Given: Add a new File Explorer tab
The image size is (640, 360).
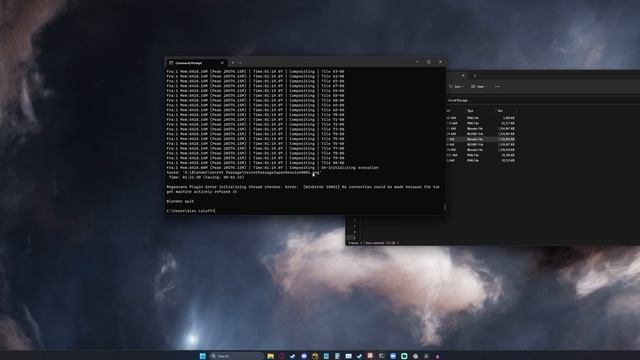Looking at the screenshot, I should (x=475, y=76).
